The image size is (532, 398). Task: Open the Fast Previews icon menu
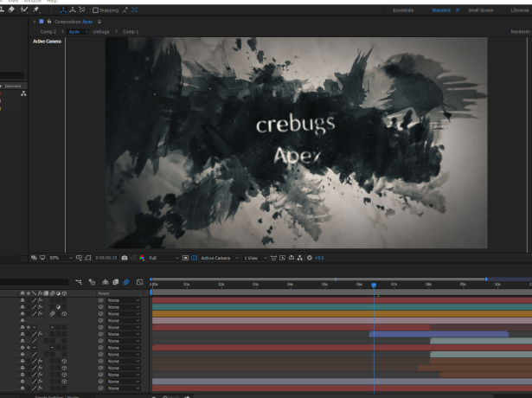(x=282, y=258)
